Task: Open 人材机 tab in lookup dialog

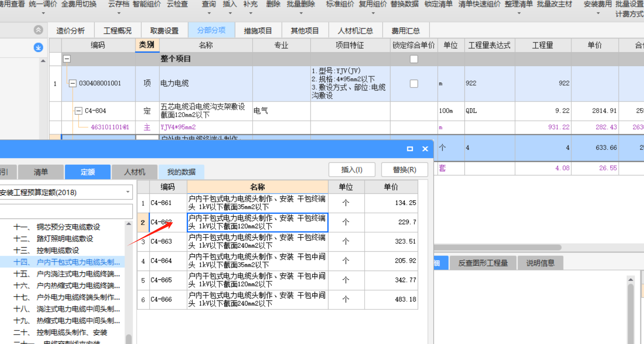Action: click(x=135, y=172)
